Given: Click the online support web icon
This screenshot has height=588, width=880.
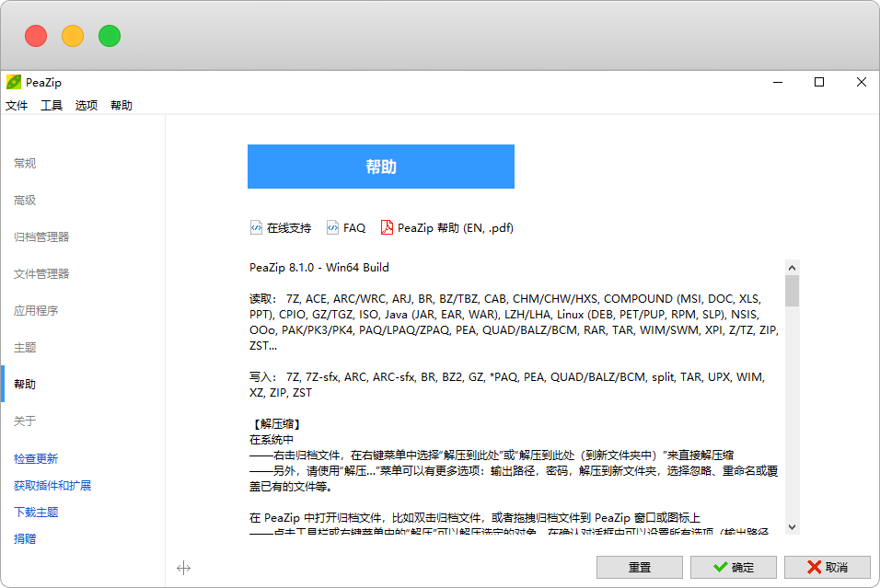Looking at the screenshot, I should [x=256, y=228].
